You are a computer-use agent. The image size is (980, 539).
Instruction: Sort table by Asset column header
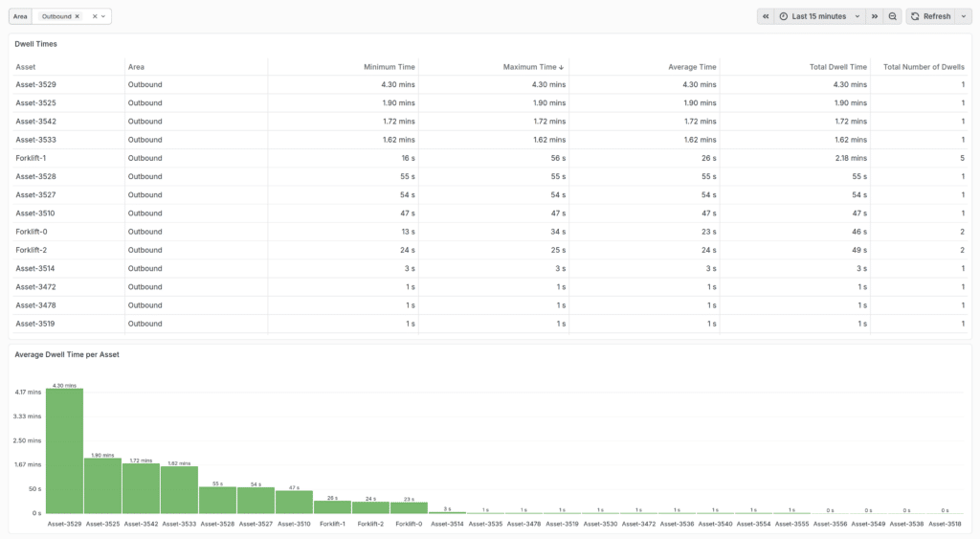26,67
